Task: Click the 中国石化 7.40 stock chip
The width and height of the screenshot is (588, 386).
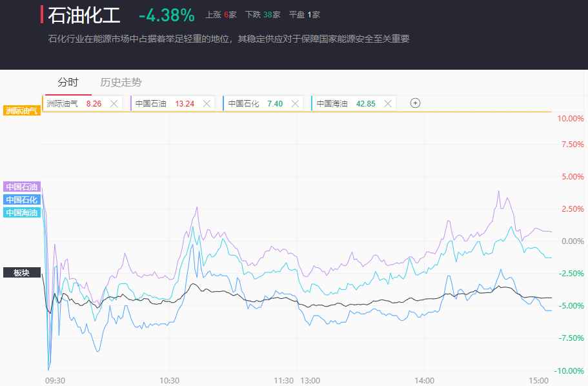Action: (255, 103)
